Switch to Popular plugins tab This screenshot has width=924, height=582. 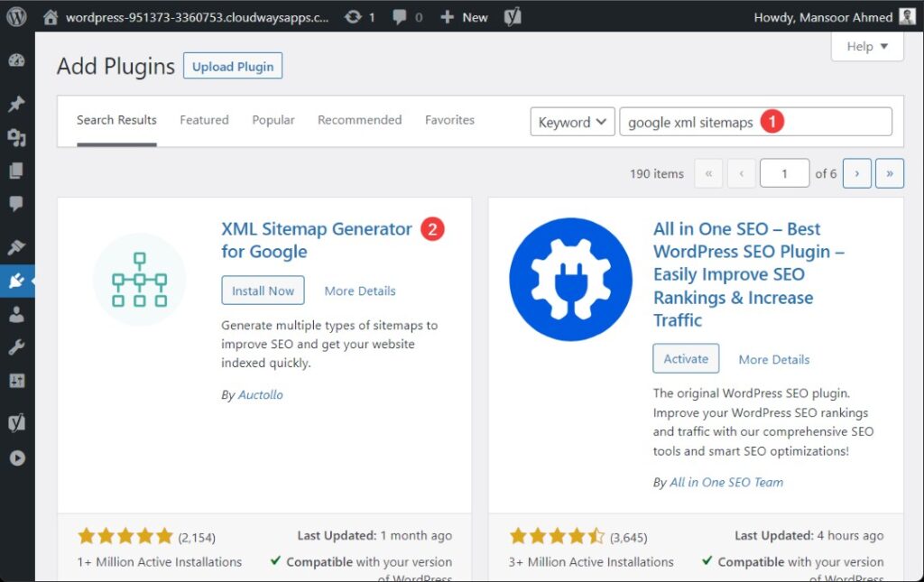pyautogui.click(x=273, y=120)
